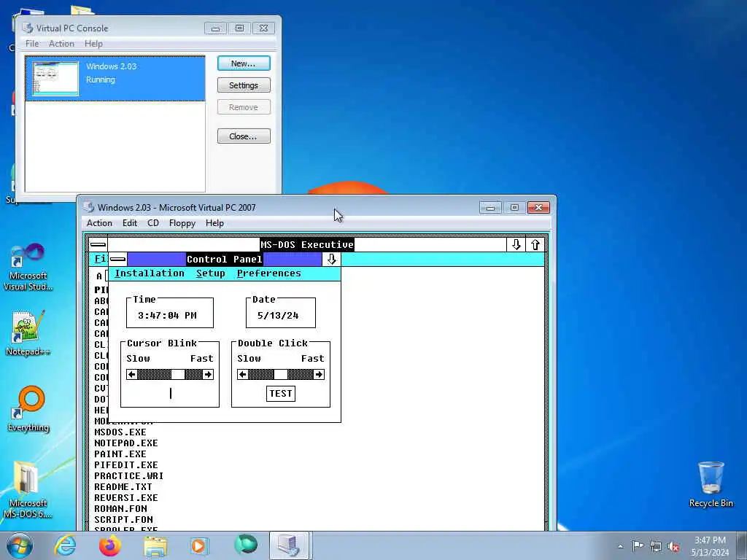The height and width of the screenshot is (560, 747).
Task: Open the Windows Start button
Action: 20,545
